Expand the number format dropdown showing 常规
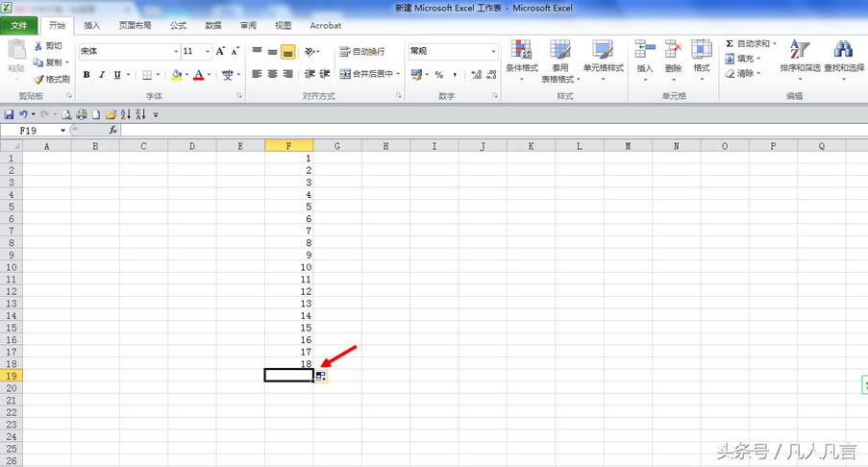The image size is (868, 467). (x=494, y=52)
